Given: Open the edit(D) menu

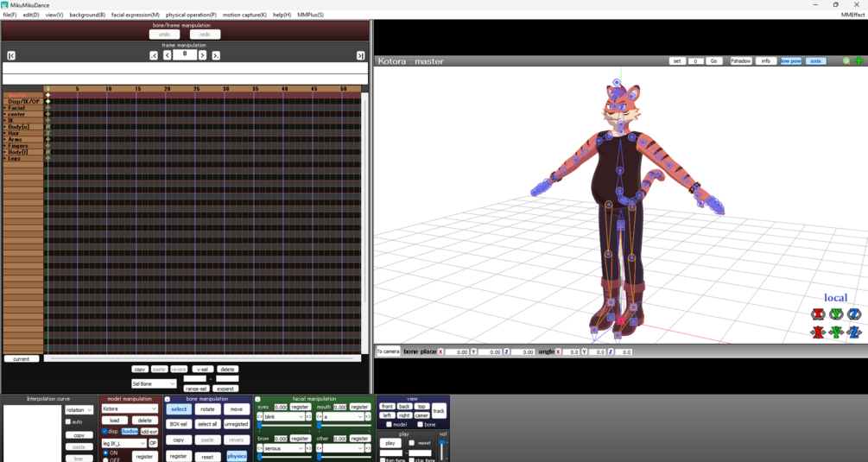Looking at the screenshot, I should [31, 15].
